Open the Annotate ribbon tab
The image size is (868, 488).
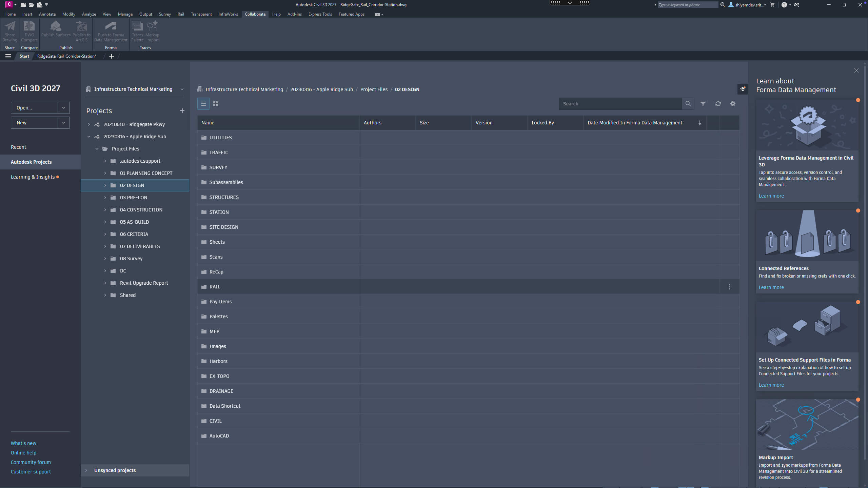click(47, 14)
